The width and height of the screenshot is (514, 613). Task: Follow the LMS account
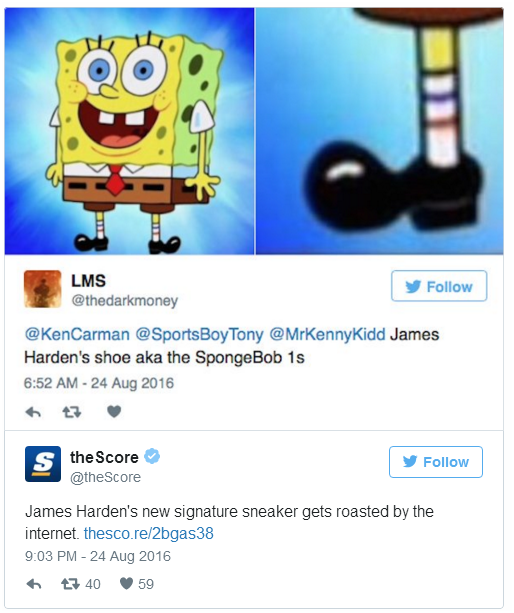point(439,286)
